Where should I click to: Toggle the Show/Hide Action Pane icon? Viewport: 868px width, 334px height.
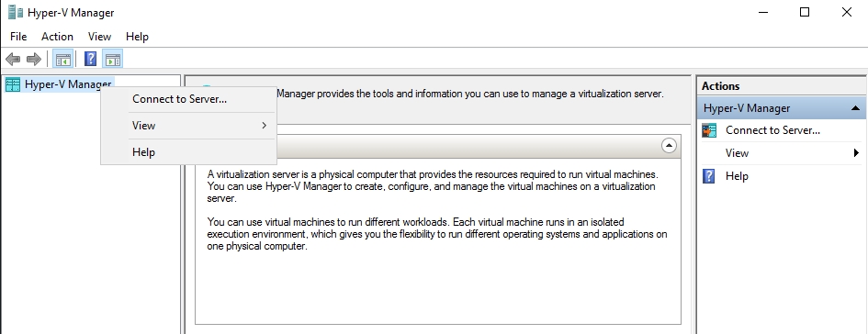coord(112,59)
